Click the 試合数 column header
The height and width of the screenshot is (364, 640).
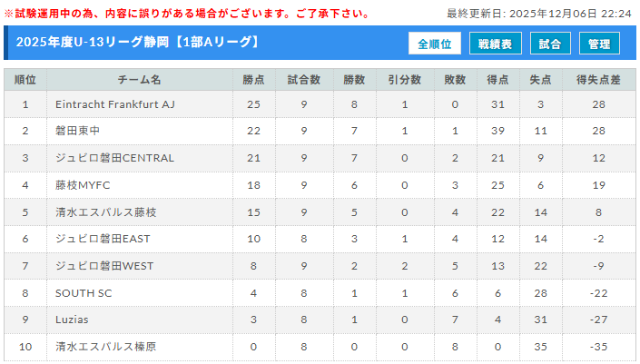(x=303, y=80)
